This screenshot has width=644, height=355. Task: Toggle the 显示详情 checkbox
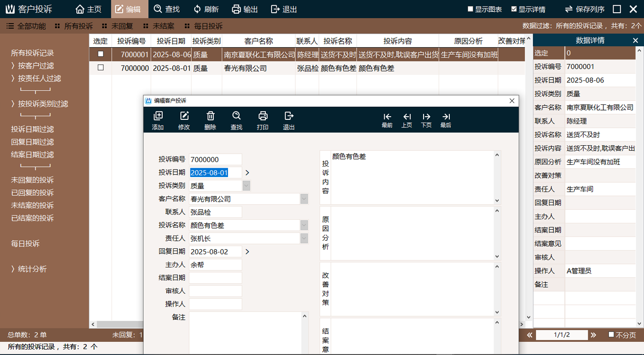coord(514,9)
